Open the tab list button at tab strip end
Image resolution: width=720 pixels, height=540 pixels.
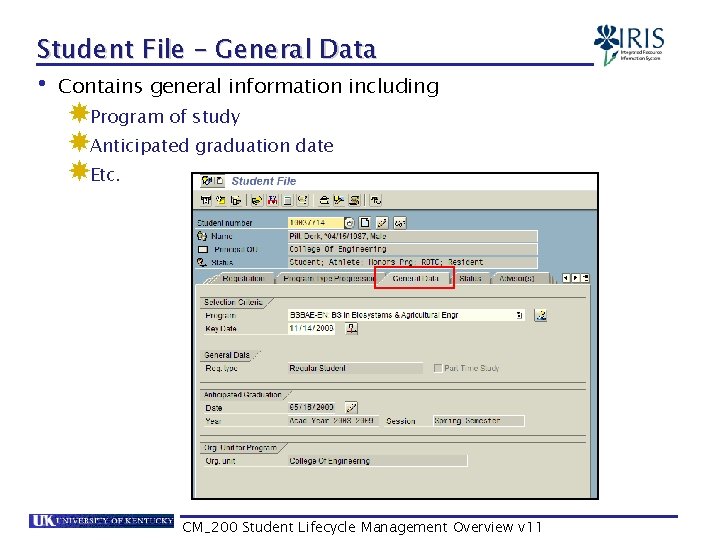pos(585,278)
